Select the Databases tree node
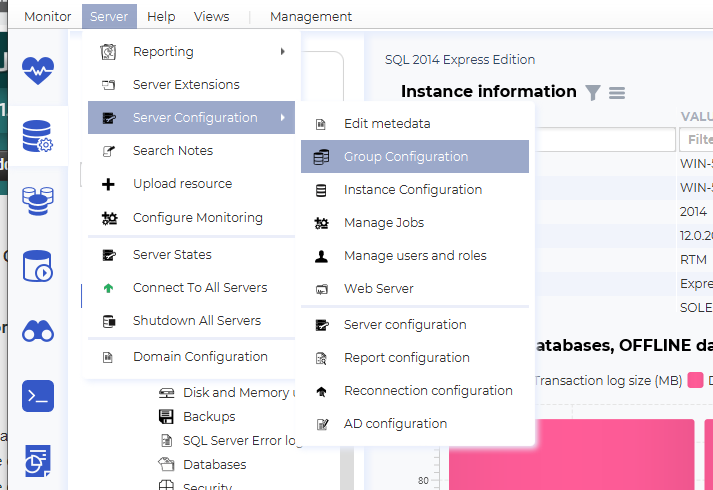The image size is (713, 490). tap(214, 465)
